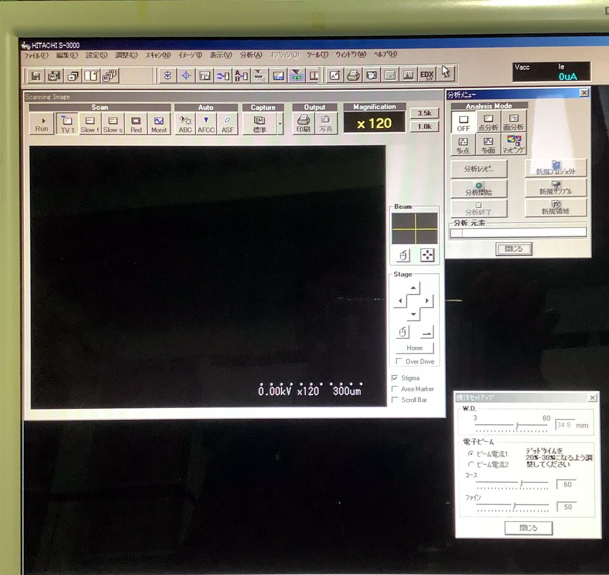The width and height of the screenshot is (609, 575).
Task: Click the mouse icon under Beam crosshair
Action: coord(404,255)
